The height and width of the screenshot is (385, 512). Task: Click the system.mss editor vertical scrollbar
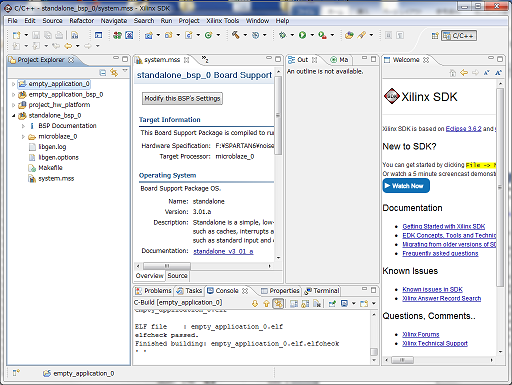click(x=278, y=115)
